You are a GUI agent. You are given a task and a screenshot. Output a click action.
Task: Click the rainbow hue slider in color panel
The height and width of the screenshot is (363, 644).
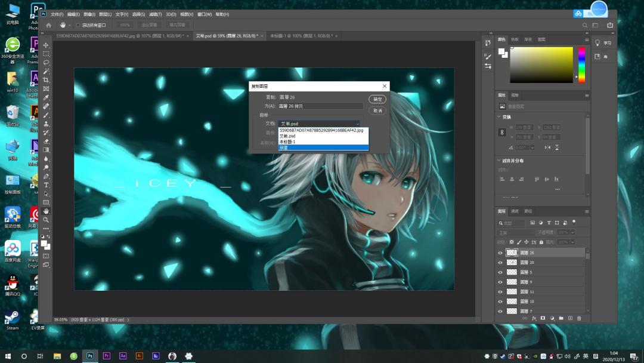pos(581,65)
